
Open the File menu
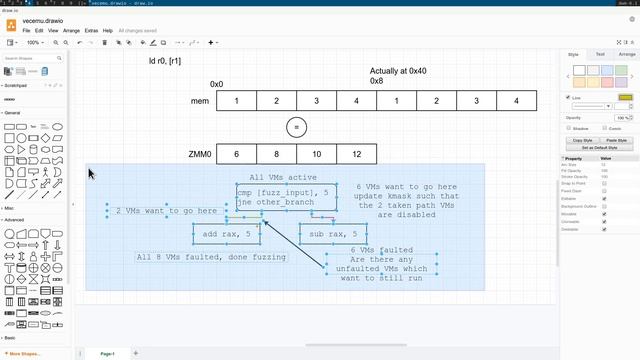tap(26, 31)
